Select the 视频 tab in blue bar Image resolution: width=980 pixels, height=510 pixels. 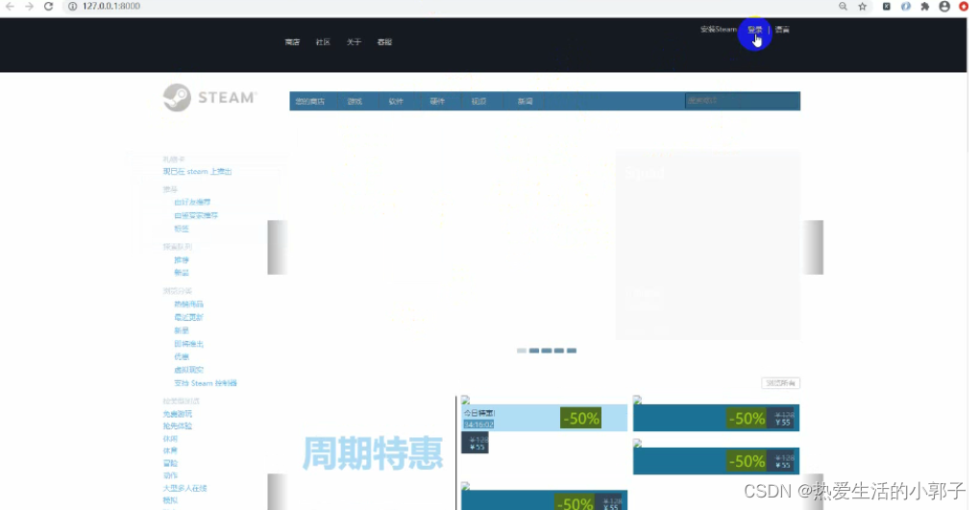point(478,101)
